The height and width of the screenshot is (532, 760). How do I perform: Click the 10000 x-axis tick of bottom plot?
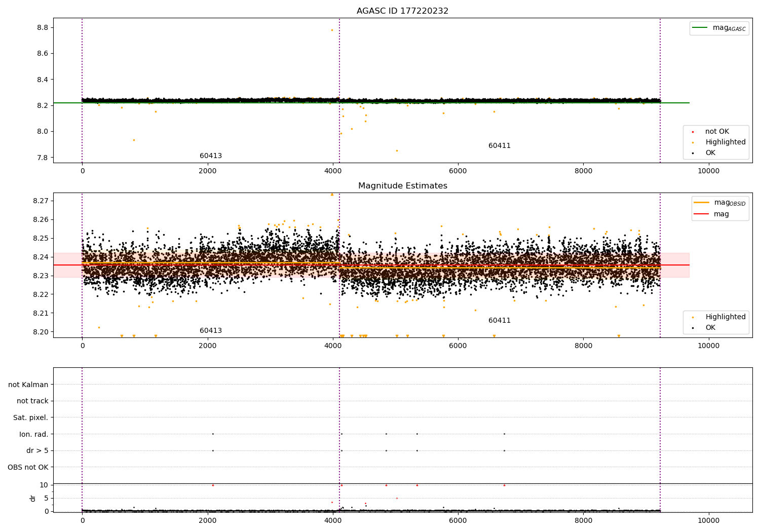(x=708, y=520)
